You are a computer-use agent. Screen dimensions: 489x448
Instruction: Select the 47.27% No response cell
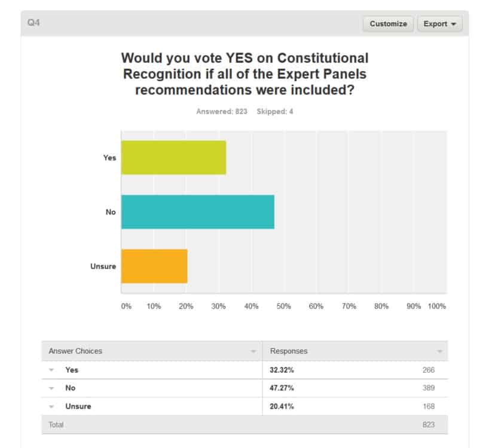(x=282, y=388)
